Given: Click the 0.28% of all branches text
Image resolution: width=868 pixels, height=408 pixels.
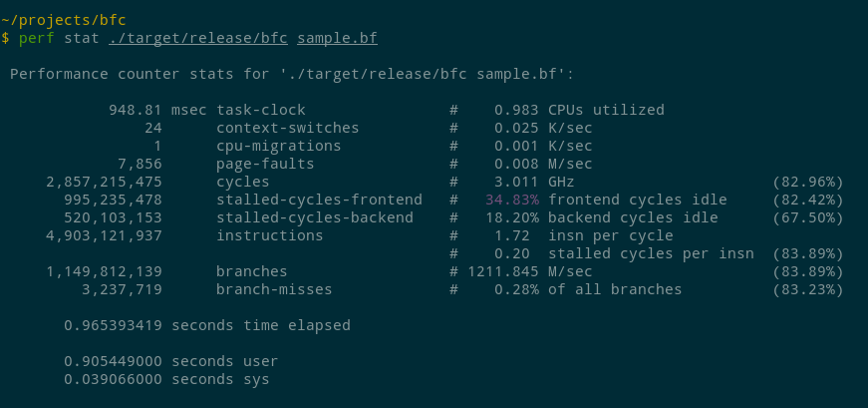Looking at the screenshot, I should 588,289.
